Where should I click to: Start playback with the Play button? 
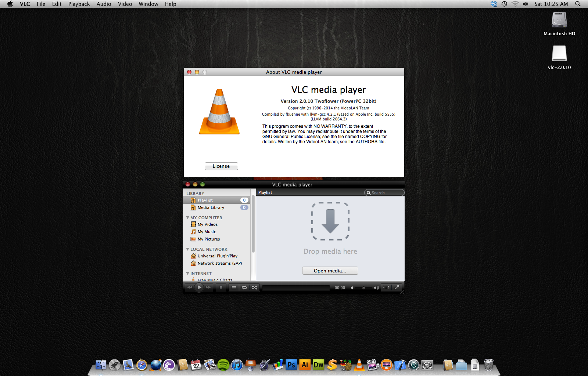[199, 288]
